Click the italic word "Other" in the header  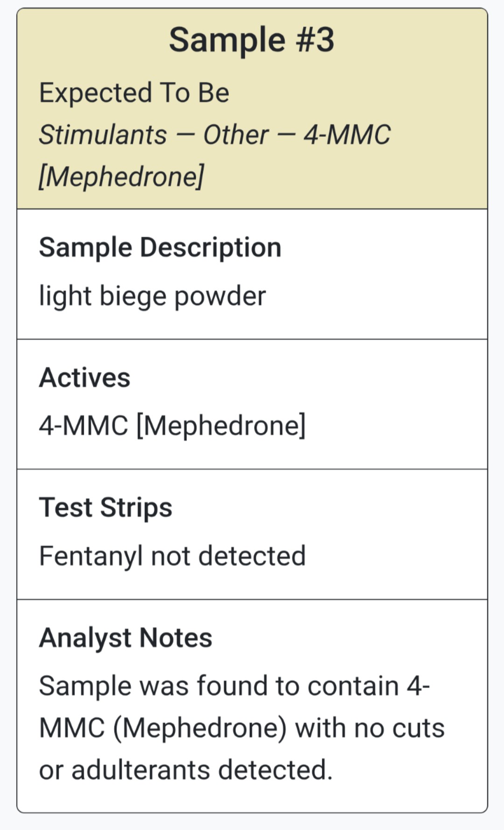pos(235,135)
